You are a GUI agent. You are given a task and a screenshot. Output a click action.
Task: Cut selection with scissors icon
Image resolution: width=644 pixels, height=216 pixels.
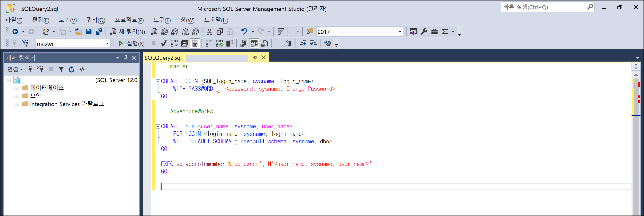click(209, 31)
